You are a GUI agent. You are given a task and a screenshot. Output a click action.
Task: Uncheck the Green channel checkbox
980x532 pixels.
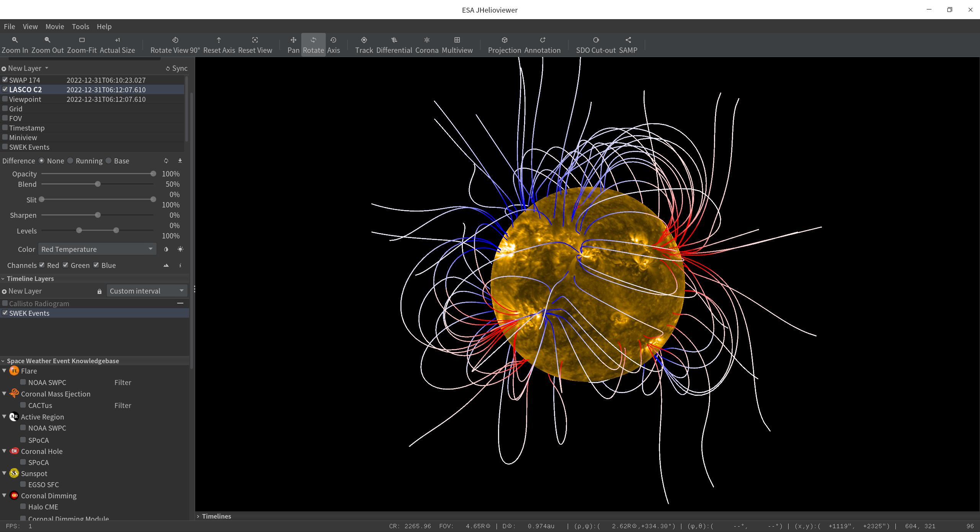(66, 265)
